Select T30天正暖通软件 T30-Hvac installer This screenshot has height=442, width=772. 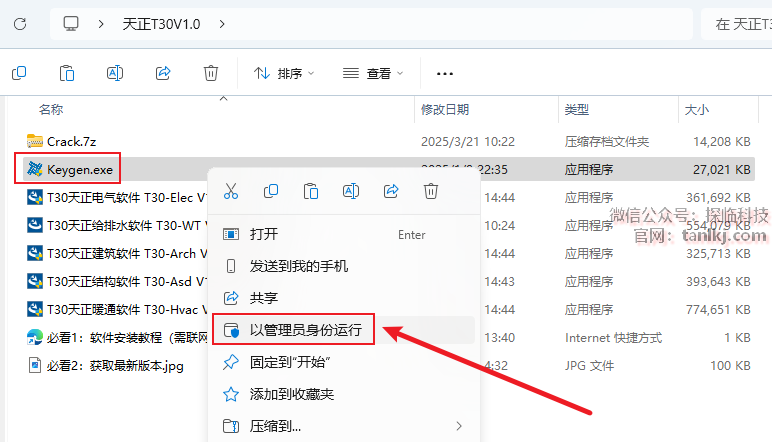click(127, 310)
